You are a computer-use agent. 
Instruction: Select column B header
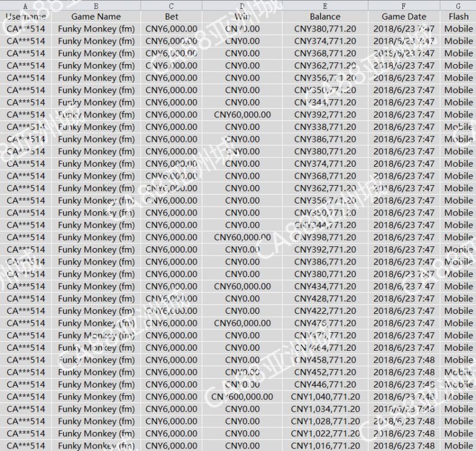coord(96,5)
